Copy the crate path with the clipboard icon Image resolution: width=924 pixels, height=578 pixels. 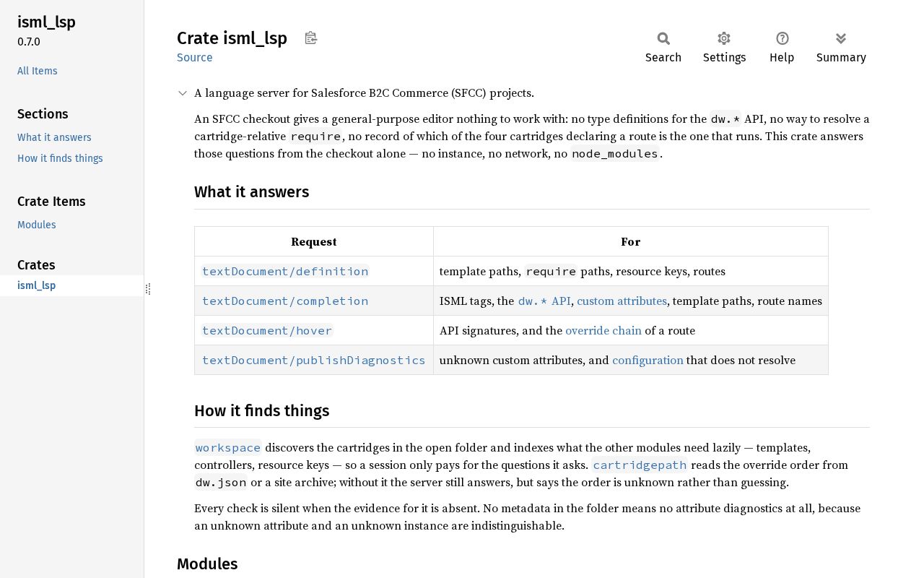(310, 38)
